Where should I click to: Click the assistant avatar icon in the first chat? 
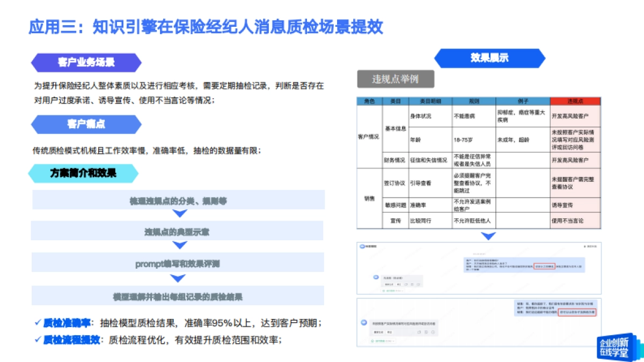[376, 277]
